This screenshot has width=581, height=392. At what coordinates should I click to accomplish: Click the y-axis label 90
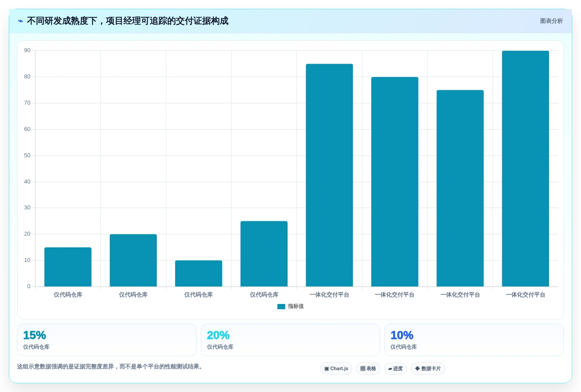pos(27,50)
